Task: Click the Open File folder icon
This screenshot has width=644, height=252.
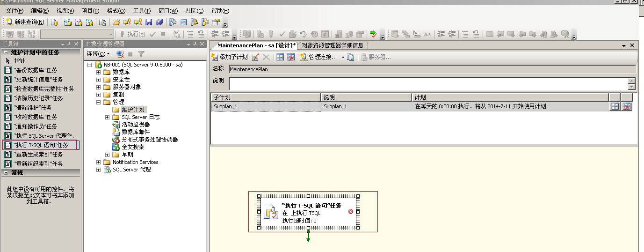Action: pos(116,22)
